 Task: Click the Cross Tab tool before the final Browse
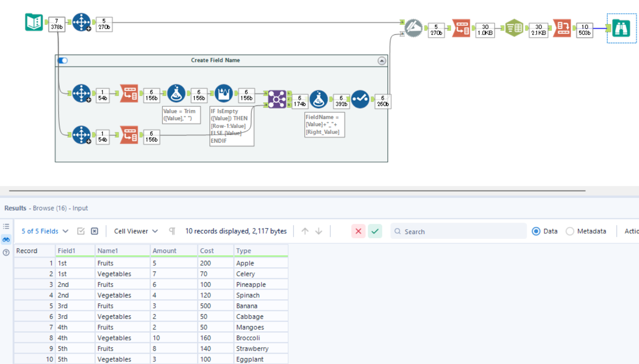tap(562, 28)
